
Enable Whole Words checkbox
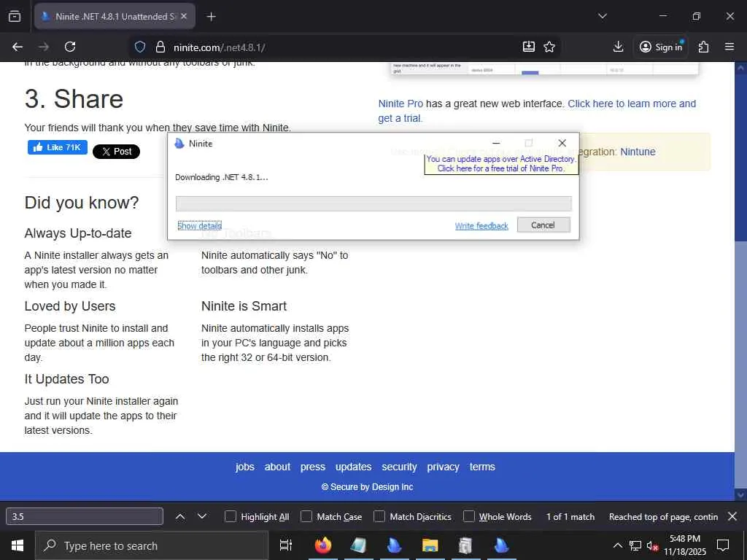click(469, 517)
